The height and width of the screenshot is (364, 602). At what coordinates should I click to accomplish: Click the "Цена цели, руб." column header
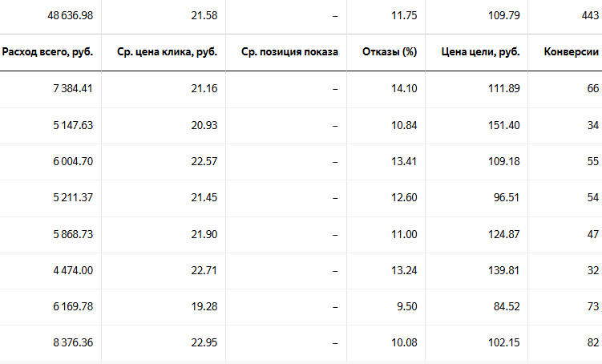tap(480, 52)
